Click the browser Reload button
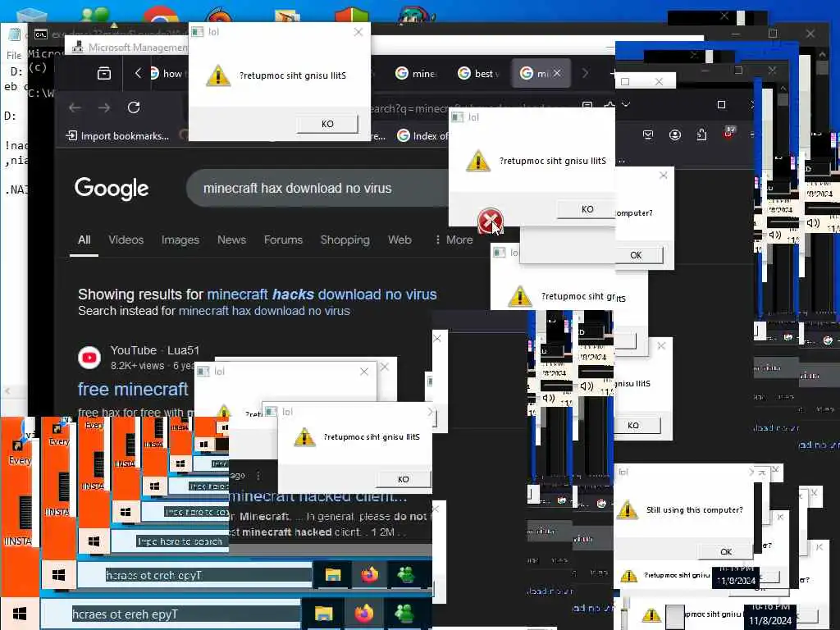Image resolution: width=840 pixels, height=630 pixels. tap(134, 107)
